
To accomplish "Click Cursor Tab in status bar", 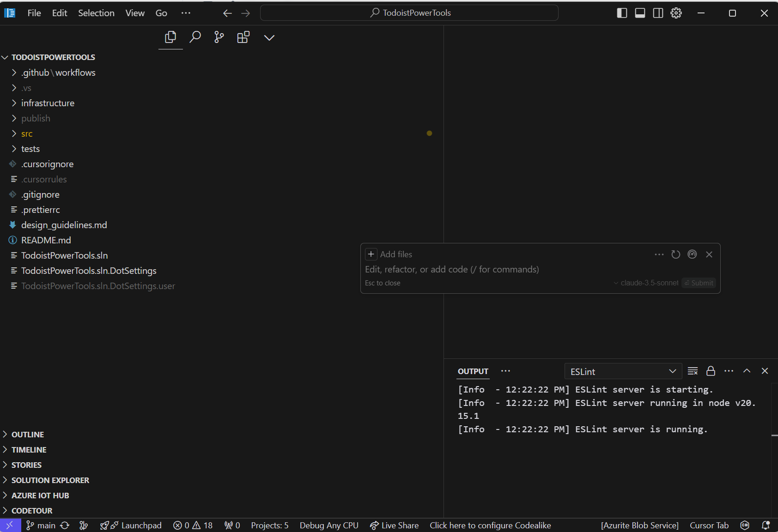I will [709, 526].
